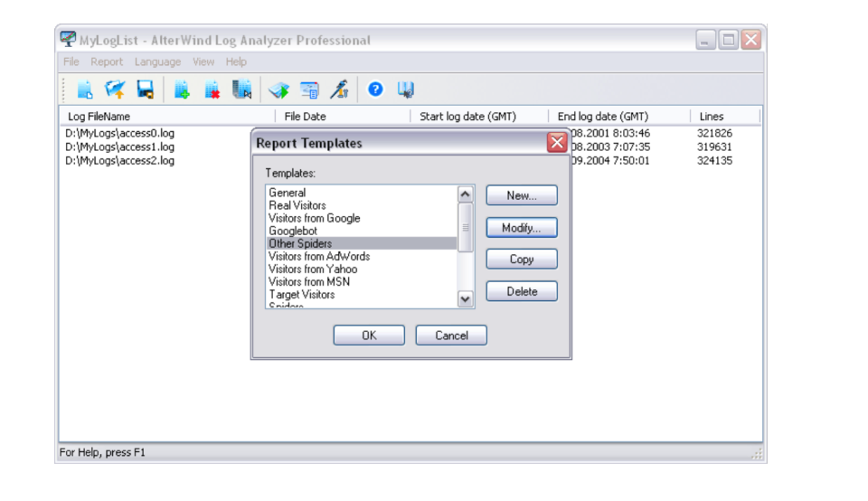Click the Add log file icon with green plus

tap(182, 90)
